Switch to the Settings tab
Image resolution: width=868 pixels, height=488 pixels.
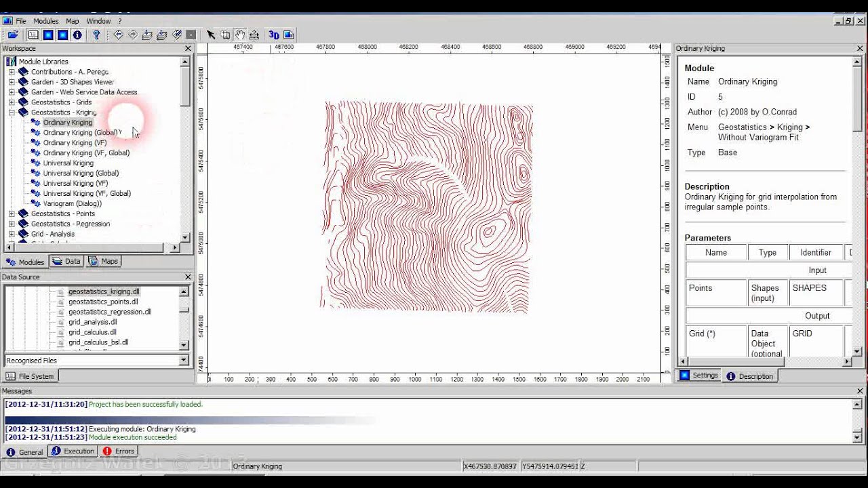pos(699,375)
